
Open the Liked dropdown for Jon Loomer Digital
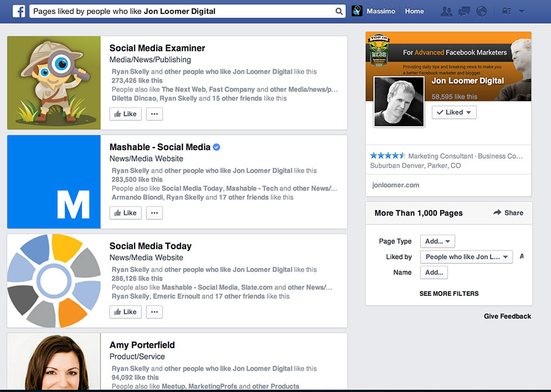(x=454, y=112)
